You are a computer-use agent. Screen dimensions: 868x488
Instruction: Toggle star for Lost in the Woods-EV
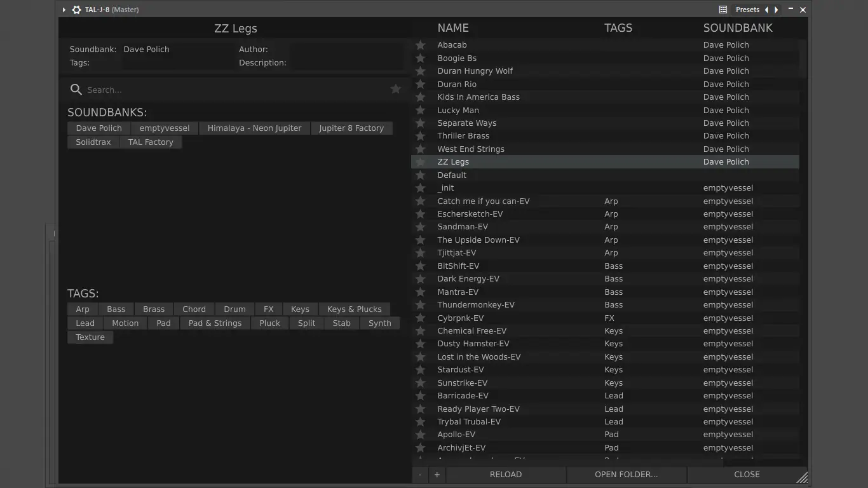pos(420,357)
